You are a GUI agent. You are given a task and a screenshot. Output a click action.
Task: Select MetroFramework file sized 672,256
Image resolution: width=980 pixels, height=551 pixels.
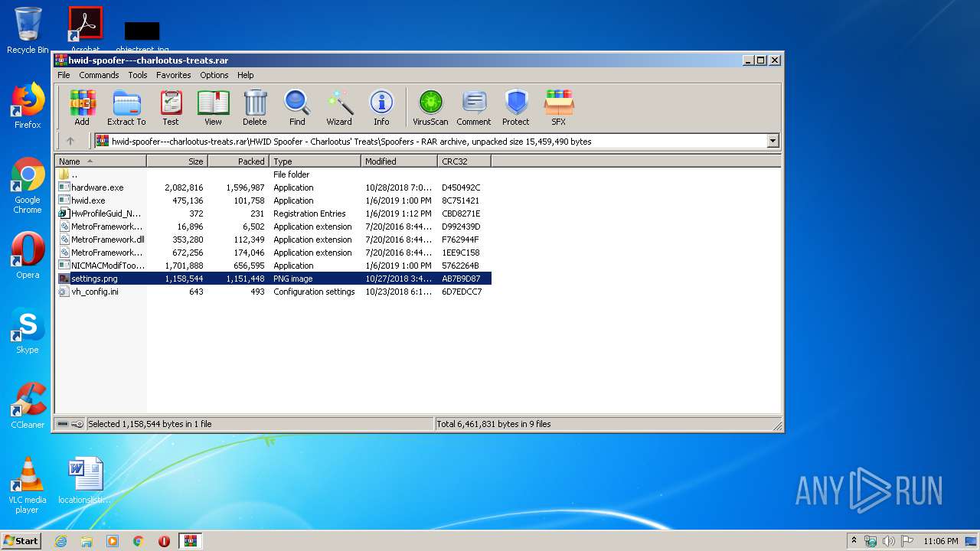pos(274,253)
